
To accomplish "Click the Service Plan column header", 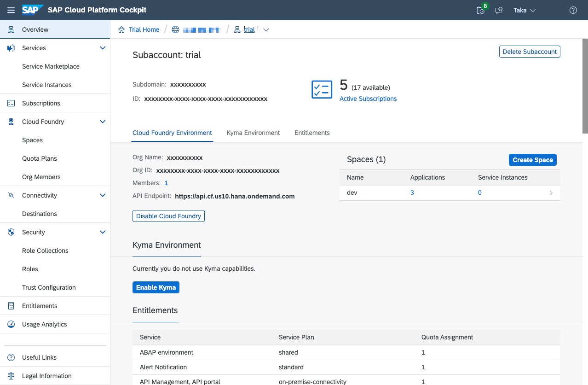I will click(x=296, y=337).
